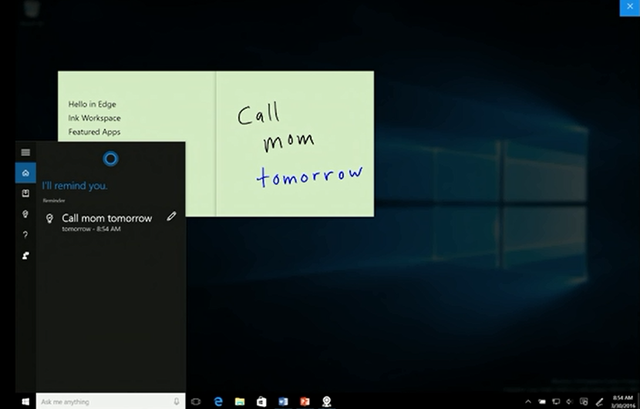Open Cortana hamburger menu

(25, 152)
